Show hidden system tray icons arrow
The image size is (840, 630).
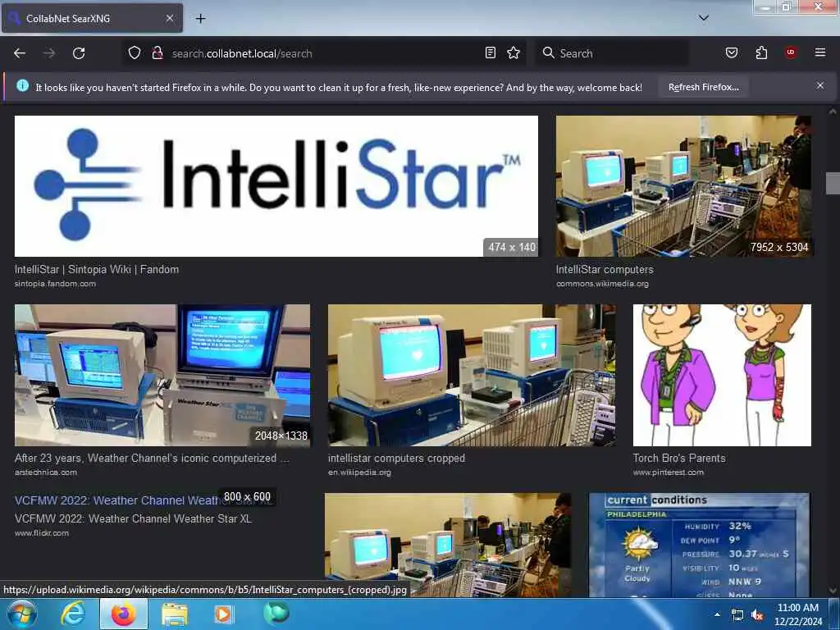pos(717,614)
